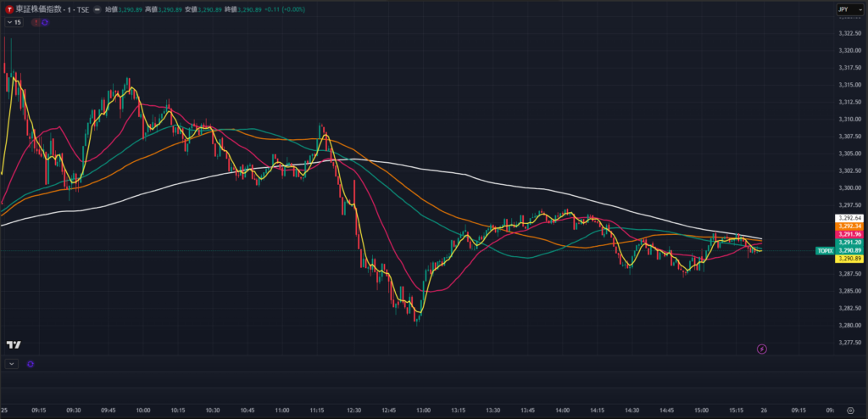Image resolution: width=868 pixels, height=419 pixels.
Task: Click the red exclamation warning icon
Action: tap(35, 22)
